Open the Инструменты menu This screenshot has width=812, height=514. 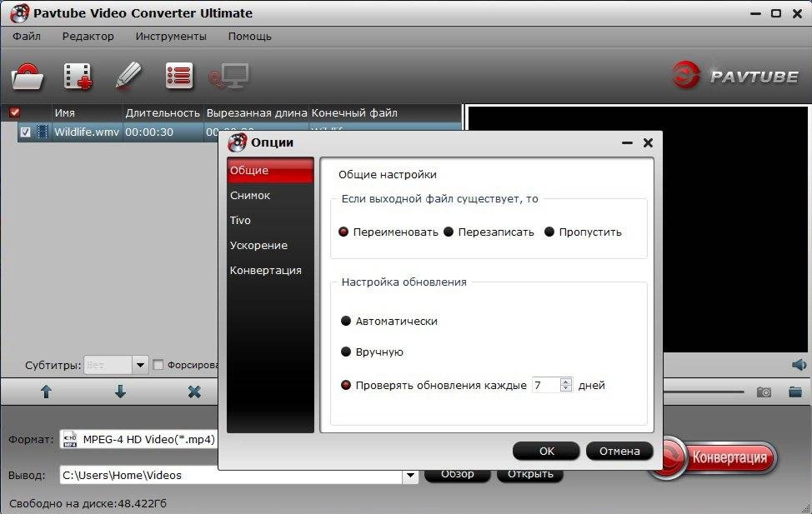[171, 36]
